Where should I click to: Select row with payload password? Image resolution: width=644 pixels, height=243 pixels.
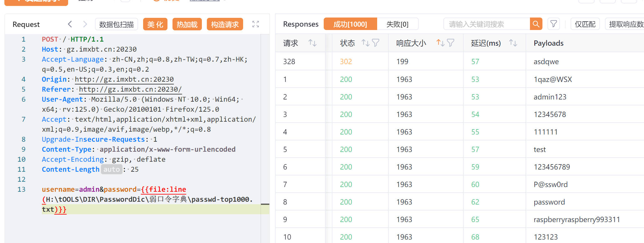coord(459,202)
